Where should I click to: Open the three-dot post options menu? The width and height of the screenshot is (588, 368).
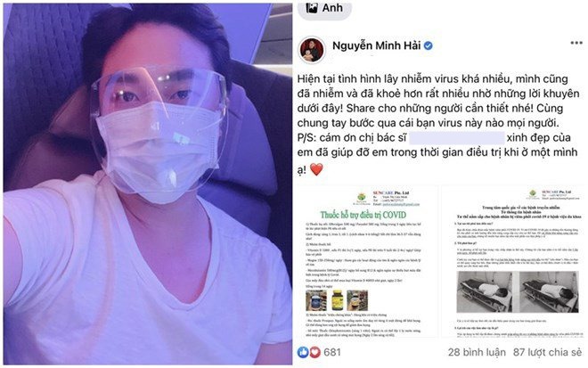576,43
